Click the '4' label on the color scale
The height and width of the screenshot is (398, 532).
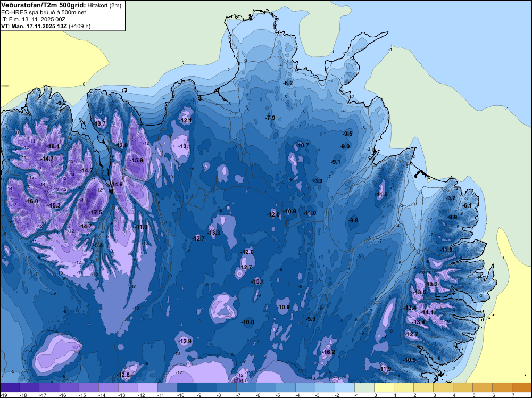tap(455, 395)
